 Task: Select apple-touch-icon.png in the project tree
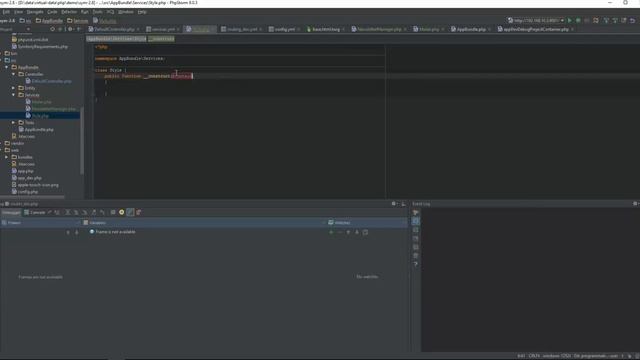pos(35,185)
